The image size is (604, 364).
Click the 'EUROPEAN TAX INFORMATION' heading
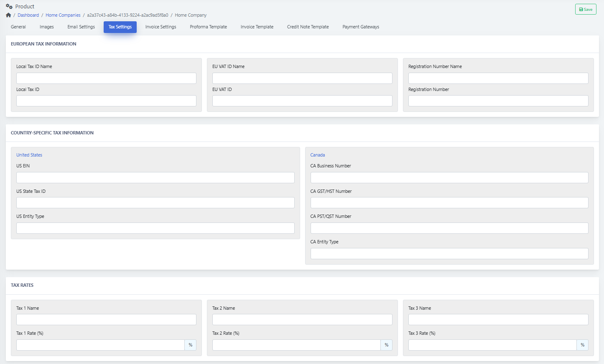point(43,44)
